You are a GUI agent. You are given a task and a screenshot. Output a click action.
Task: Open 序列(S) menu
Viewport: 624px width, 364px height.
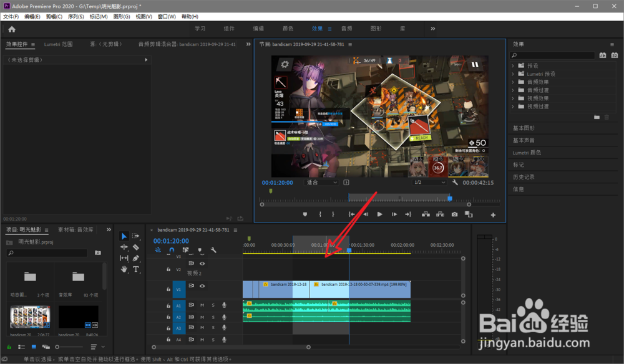(x=76, y=17)
